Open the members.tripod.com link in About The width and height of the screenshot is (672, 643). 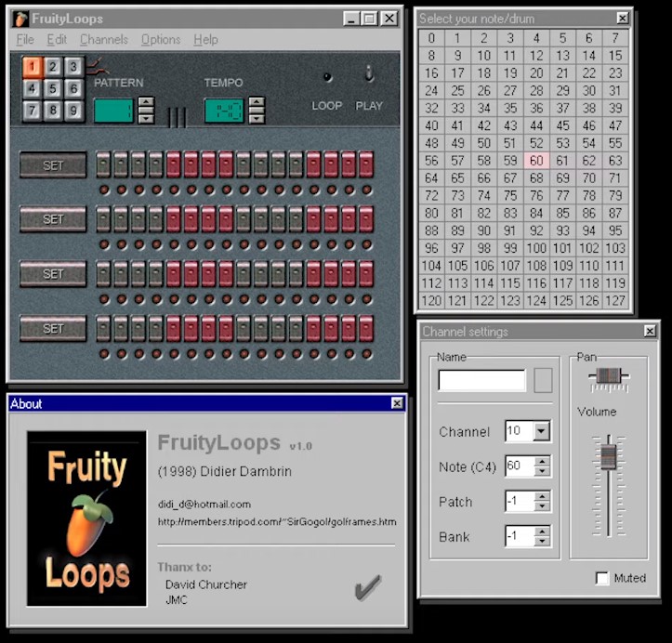(277, 522)
